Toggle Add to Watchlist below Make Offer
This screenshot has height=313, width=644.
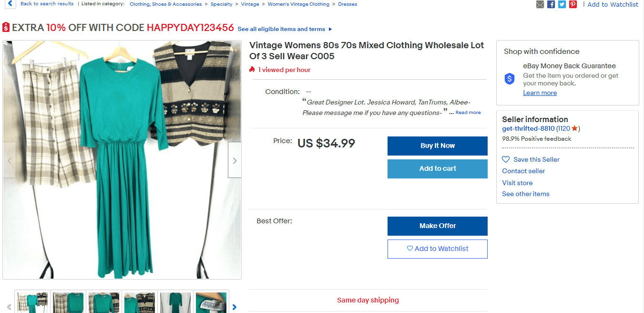click(x=437, y=249)
